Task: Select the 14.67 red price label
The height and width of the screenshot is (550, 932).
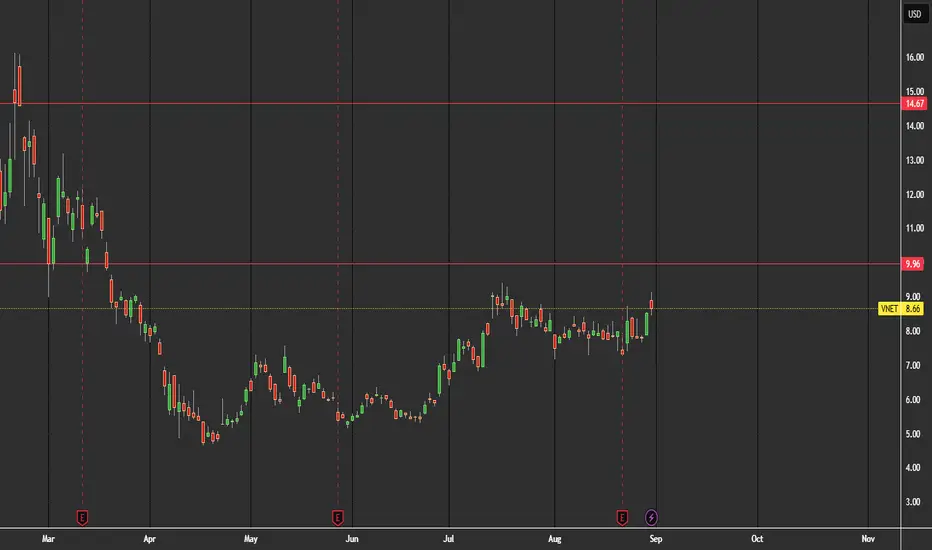Action: [914, 103]
